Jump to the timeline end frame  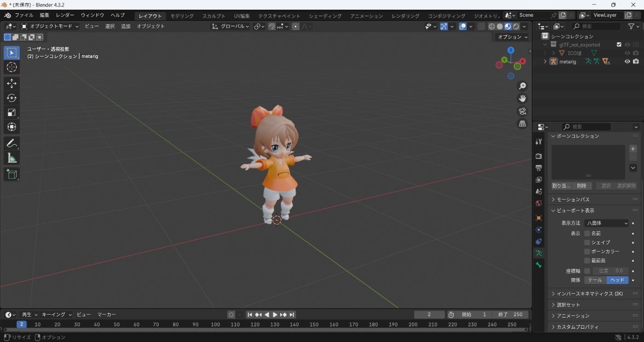292,315
